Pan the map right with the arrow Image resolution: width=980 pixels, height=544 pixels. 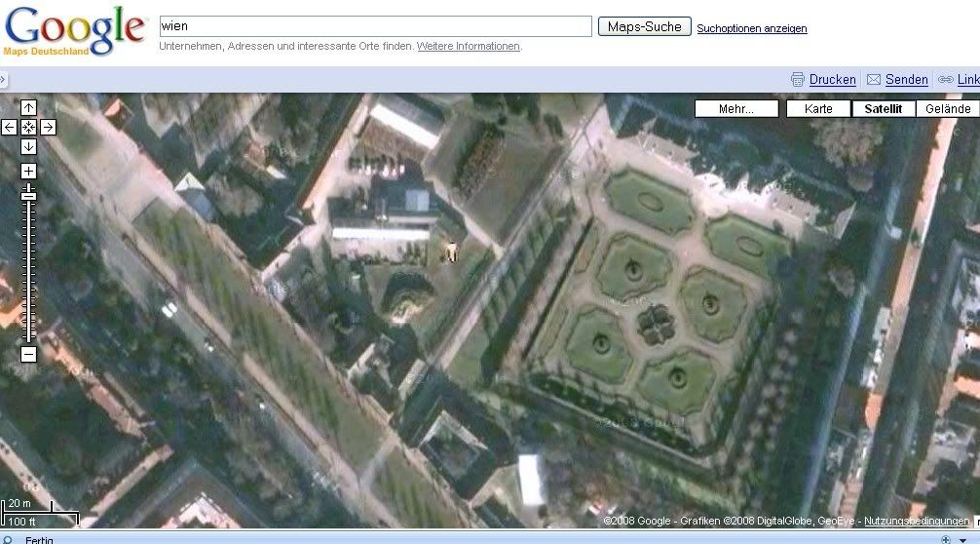[x=48, y=128]
